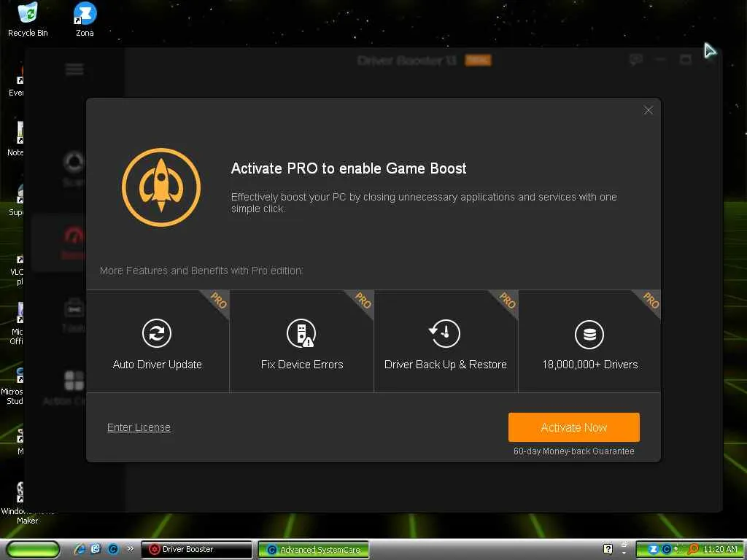This screenshot has height=560, width=747.
Task: Click More Features and Benefits with Pro edition text
Action: [201, 271]
